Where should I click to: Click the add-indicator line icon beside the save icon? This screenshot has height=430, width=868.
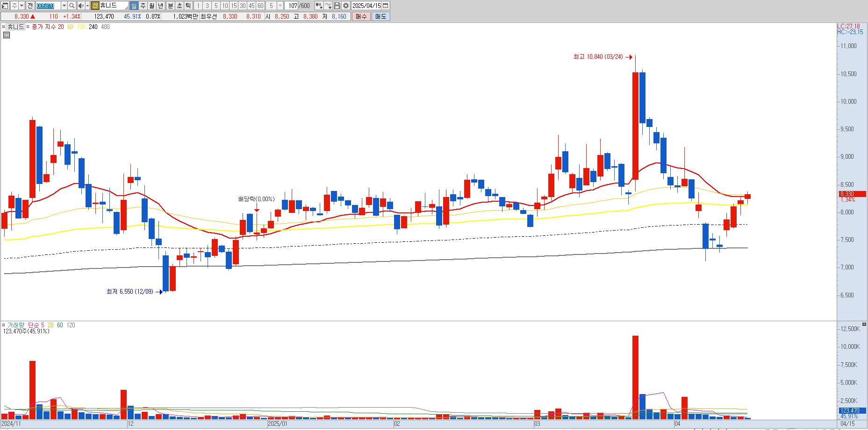[x=328, y=6]
